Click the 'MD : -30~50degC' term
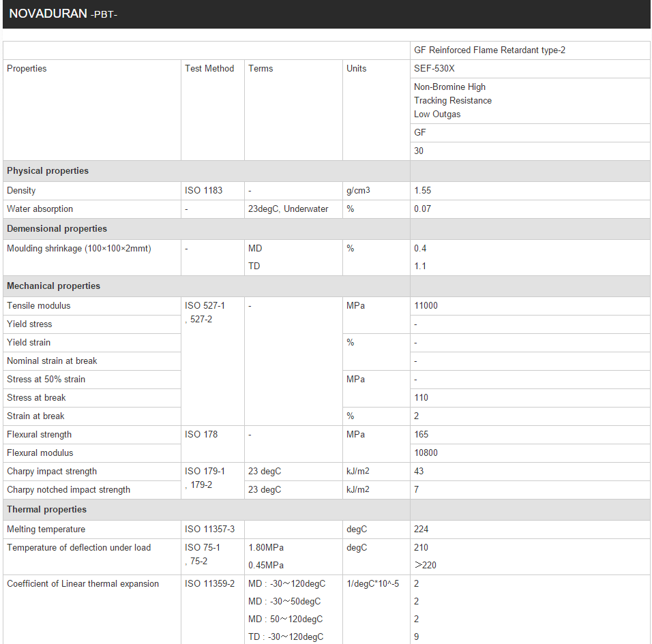 point(284,602)
